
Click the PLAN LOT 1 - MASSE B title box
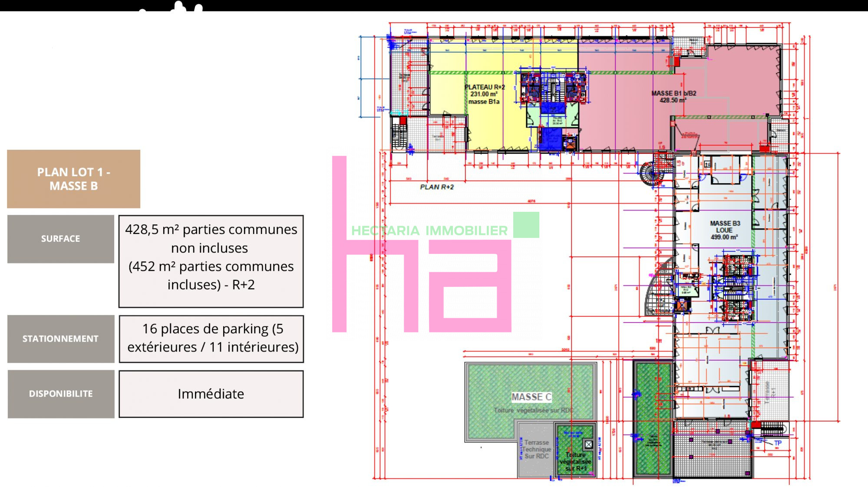coord(73,179)
